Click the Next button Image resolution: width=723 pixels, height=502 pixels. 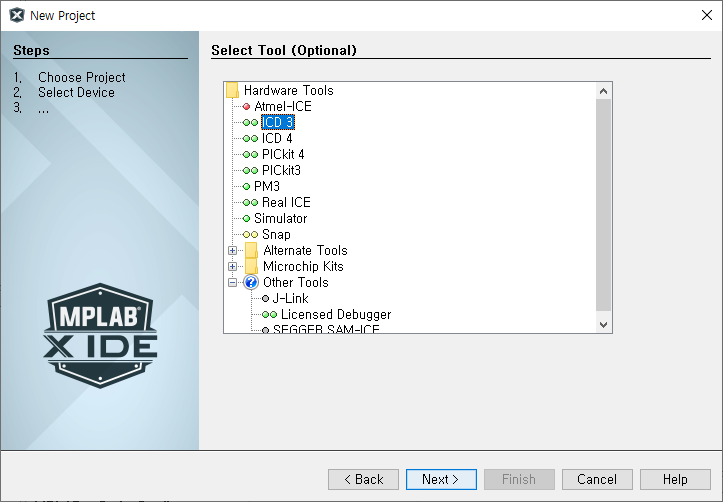pyautogui.click(x=441, y=479)
